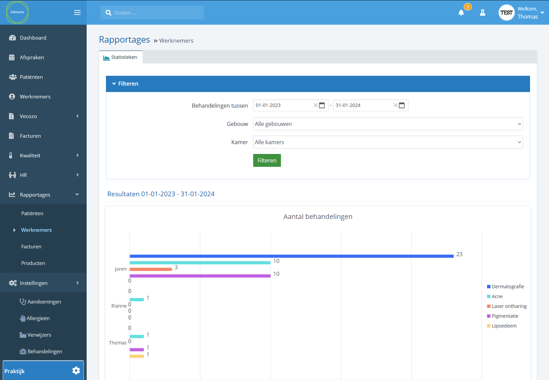The height and width of the screenshot is (380, 549).
Task: Click the Admedis logo
Action: (x=17, y=12)
